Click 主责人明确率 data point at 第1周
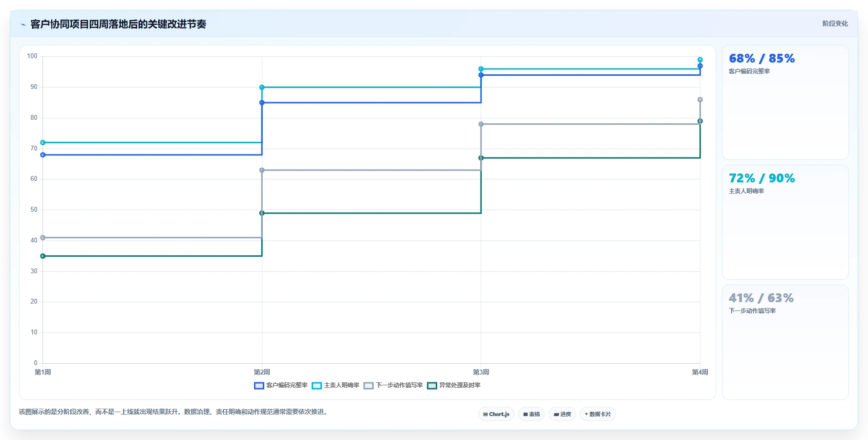The height and width of the screenshot is (440, 868). click(43, 143)
